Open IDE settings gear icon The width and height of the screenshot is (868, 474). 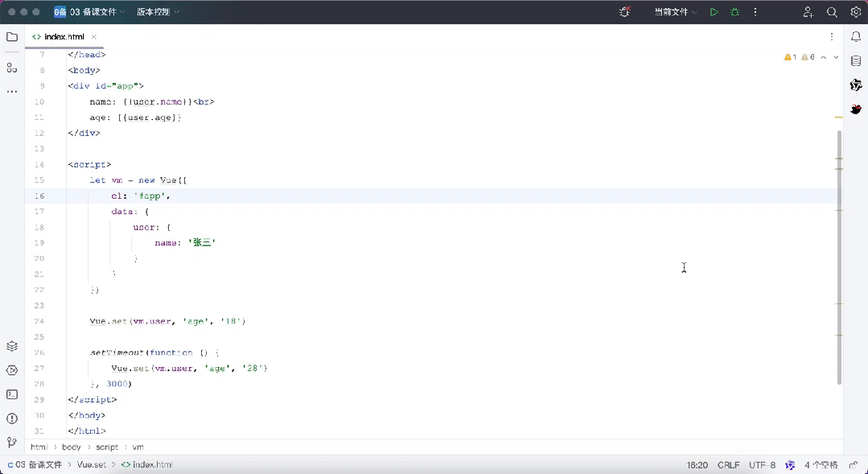pos(856,11)
